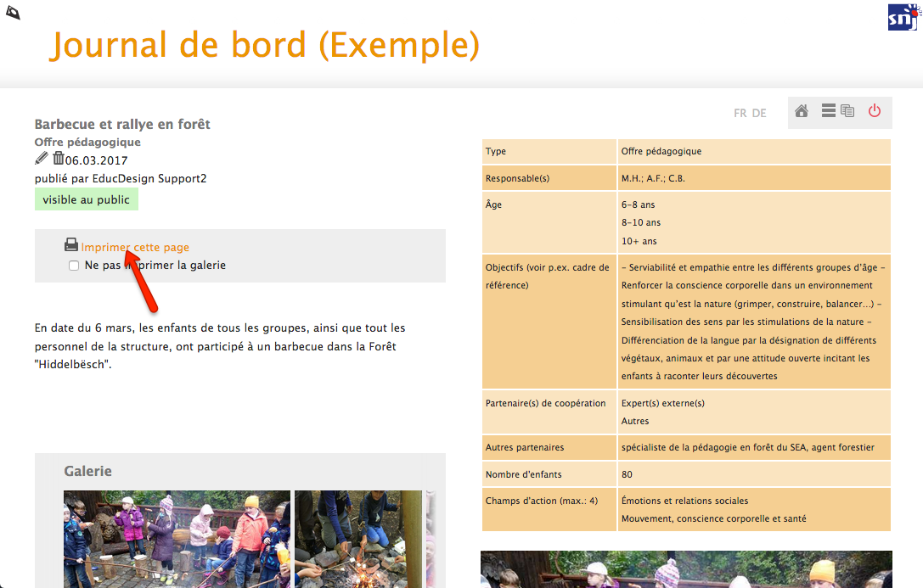
Task: Select the quill pen icon top left
Action: pyautogui.click(x=13, y=12)
